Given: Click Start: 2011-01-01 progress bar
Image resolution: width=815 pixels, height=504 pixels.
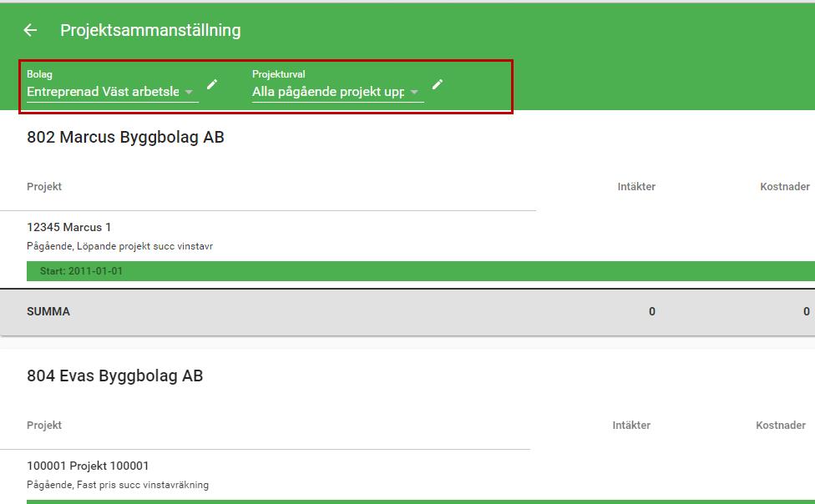Looking at the screenshot, I should (421, 271).
